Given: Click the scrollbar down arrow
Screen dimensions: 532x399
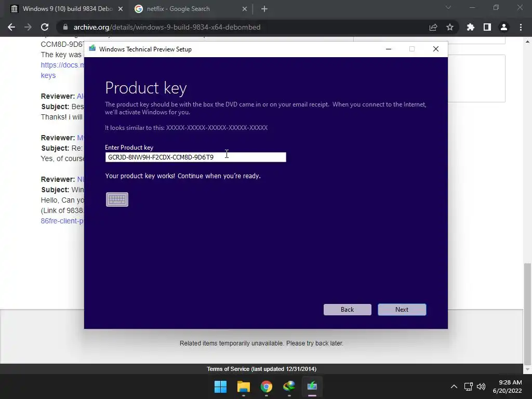Looking at the screenshot, I should coord(527,369).
